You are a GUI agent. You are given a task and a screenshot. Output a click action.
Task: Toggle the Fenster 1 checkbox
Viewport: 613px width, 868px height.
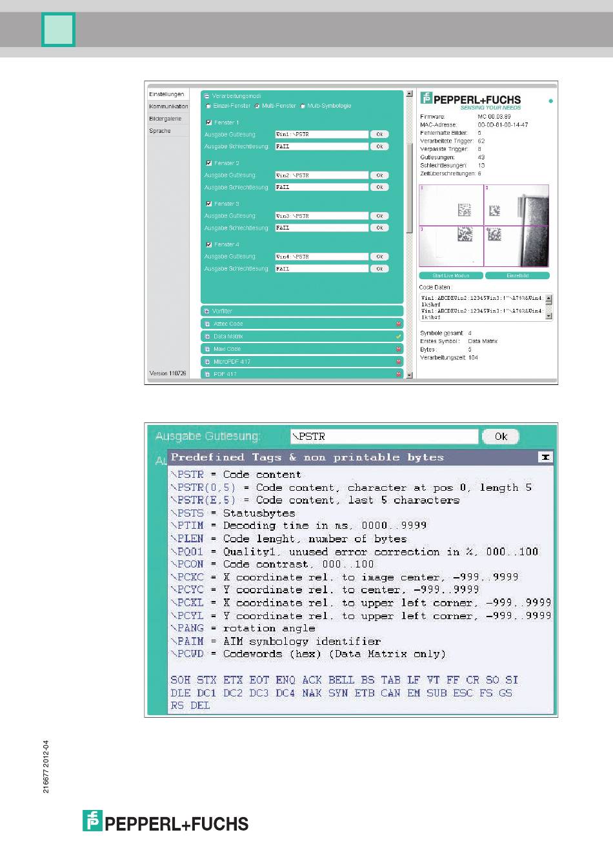click(208, 123)
